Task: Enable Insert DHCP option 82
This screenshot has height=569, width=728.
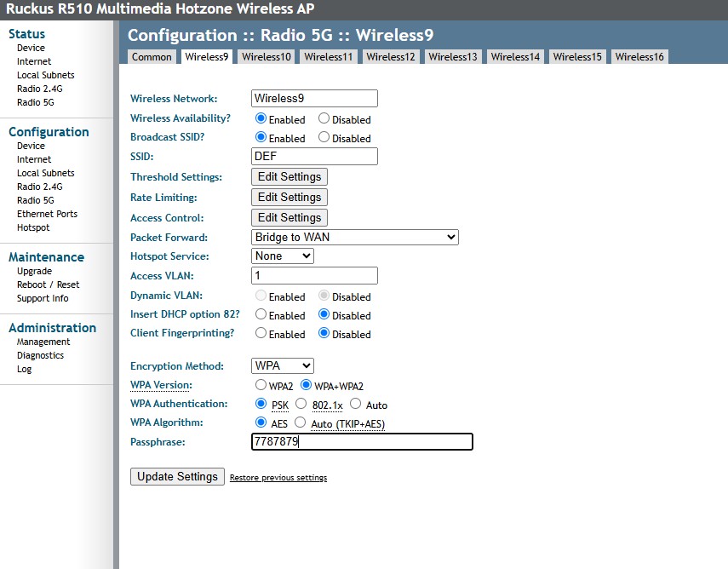Action: coord(261,314)
